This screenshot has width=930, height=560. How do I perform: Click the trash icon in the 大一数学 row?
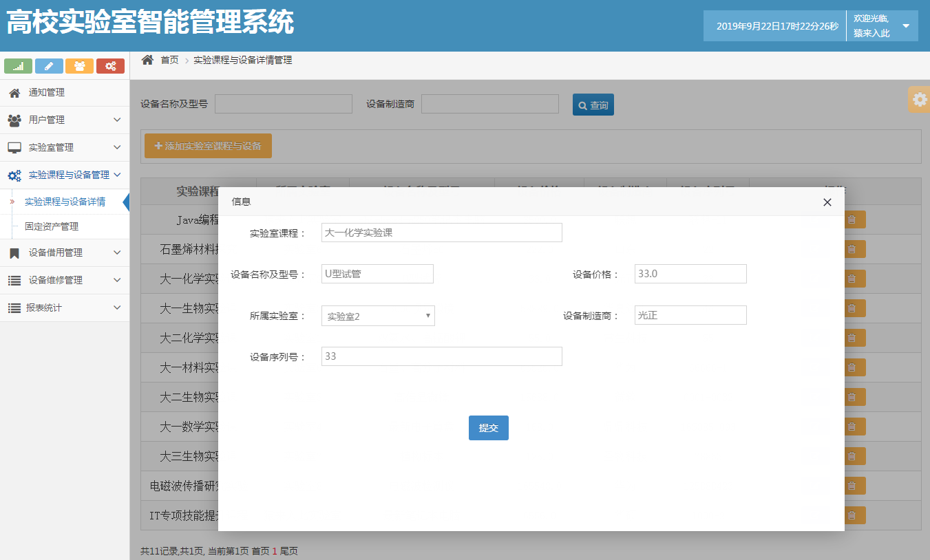click(852, 427)
